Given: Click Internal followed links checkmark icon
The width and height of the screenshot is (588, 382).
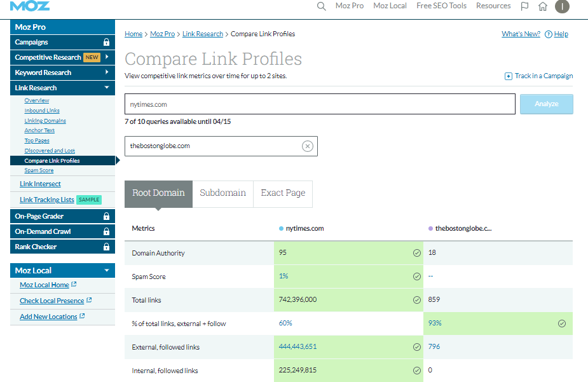Looking at the screenshot, I should point(416,371).
